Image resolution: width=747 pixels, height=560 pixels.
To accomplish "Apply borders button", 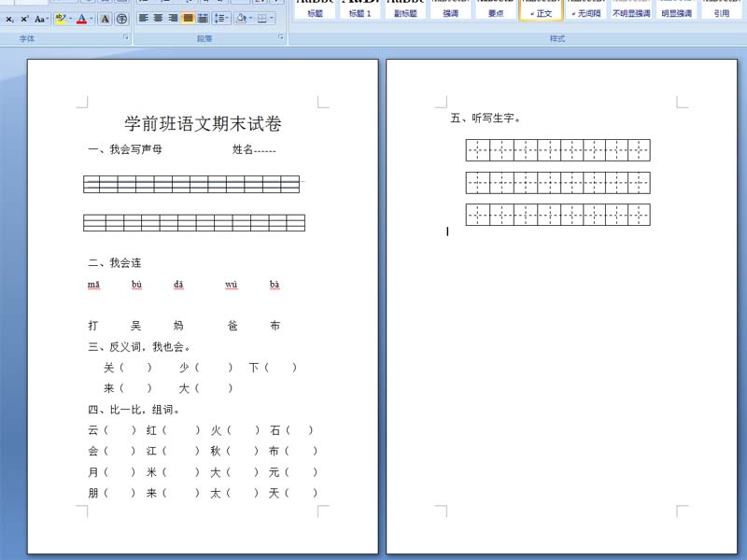I will click(261, 18).
